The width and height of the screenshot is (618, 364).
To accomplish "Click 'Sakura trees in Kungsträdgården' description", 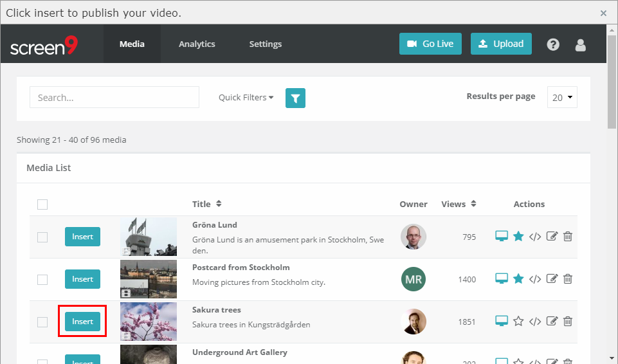I will coord(251,325).
